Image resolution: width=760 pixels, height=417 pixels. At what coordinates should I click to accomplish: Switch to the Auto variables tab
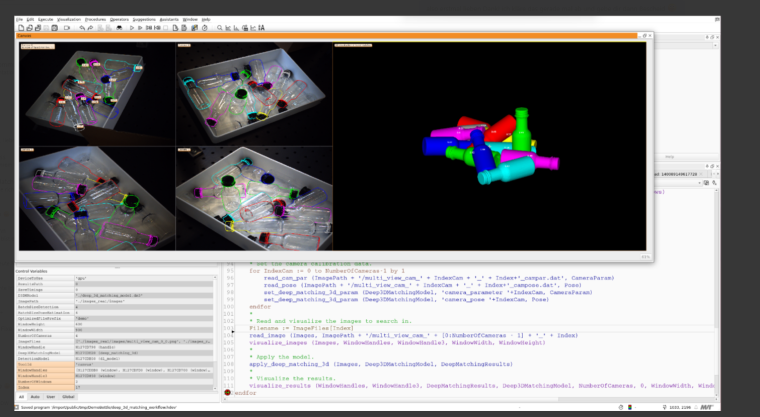pos(35,396)
